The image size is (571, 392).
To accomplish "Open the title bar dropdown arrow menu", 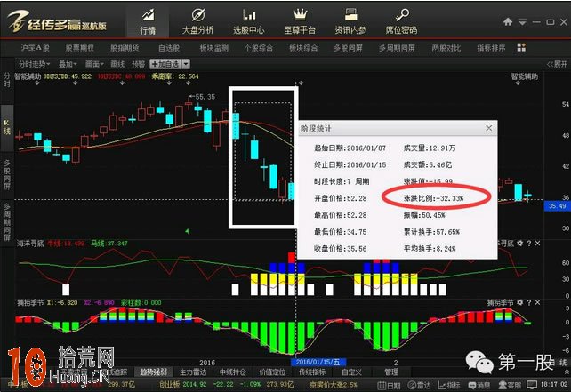I will [x=523, y=22].
